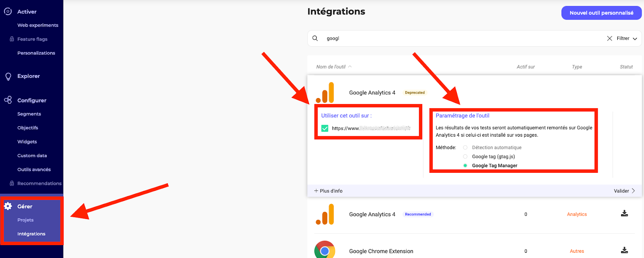
Task: Open Intégrations under Gérer
Action: click(31, 234)
